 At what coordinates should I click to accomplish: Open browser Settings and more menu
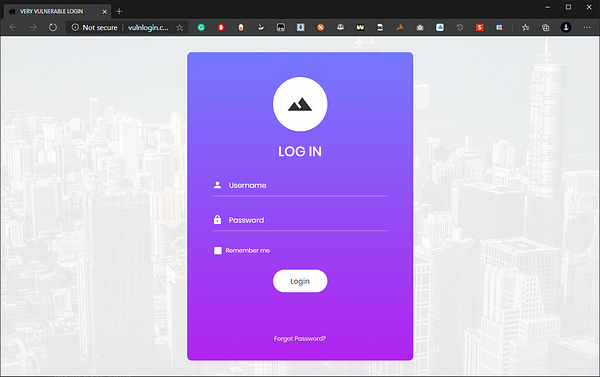point(587,27)
